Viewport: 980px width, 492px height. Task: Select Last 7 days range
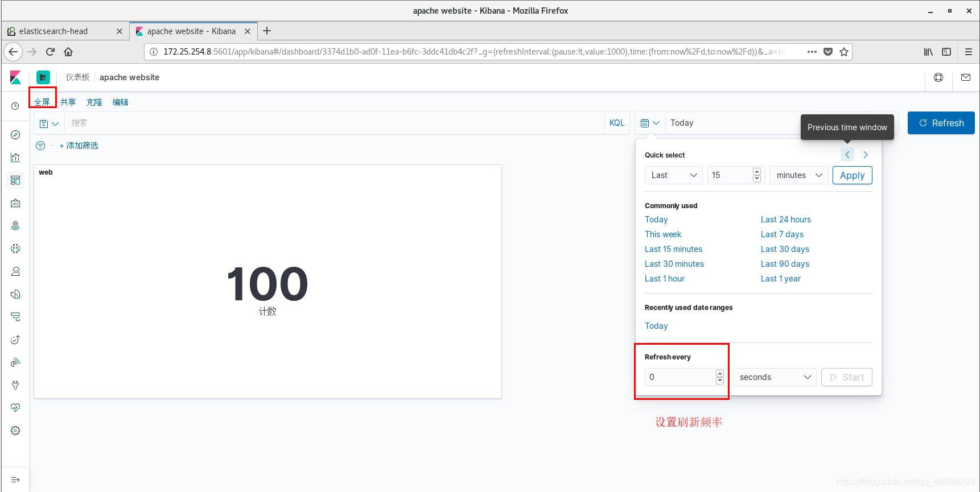[783, 234]
